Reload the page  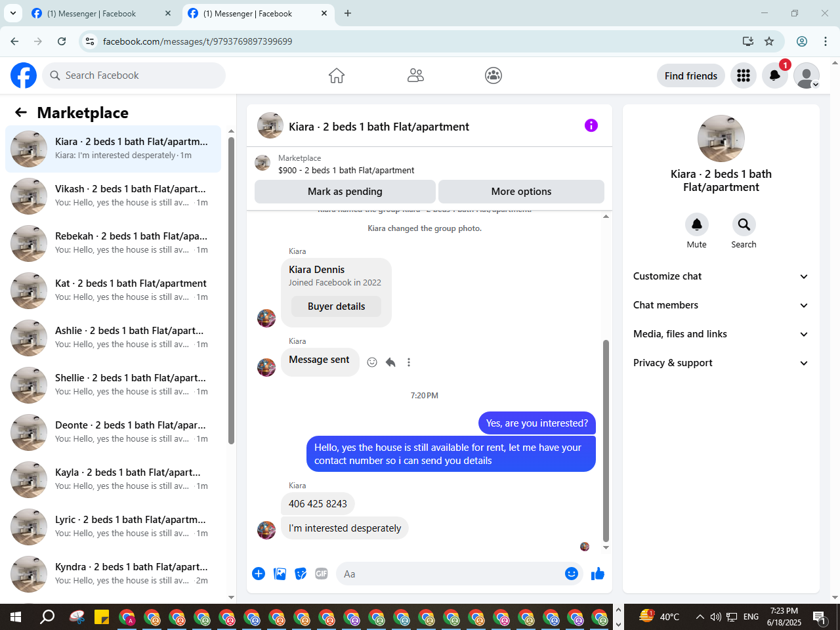[x=62, y=41]
